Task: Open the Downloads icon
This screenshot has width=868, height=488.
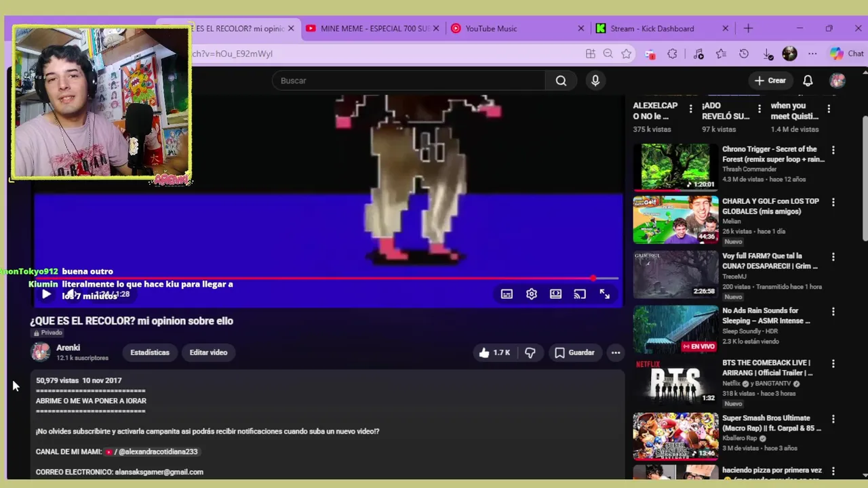Action: [x=768, y=54]
